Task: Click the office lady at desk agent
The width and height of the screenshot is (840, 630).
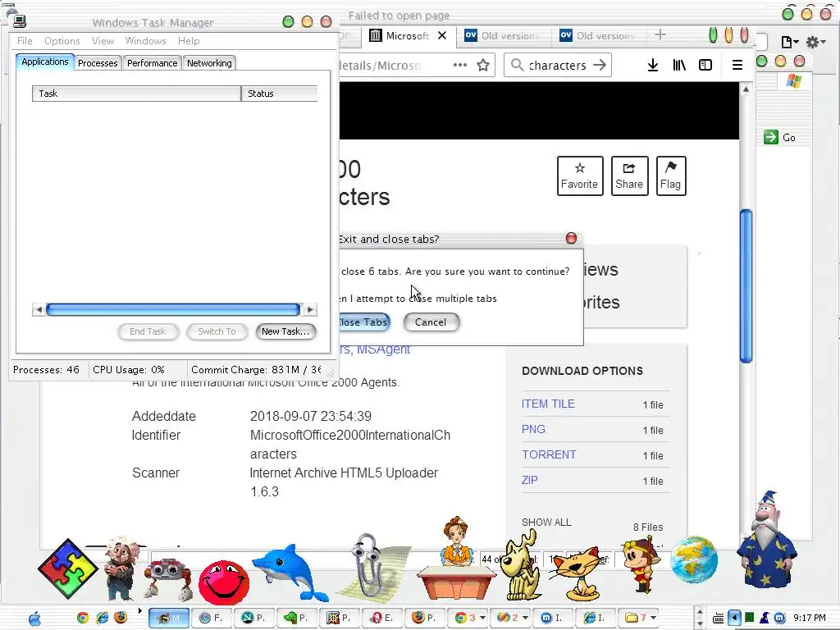Action: 456,558
